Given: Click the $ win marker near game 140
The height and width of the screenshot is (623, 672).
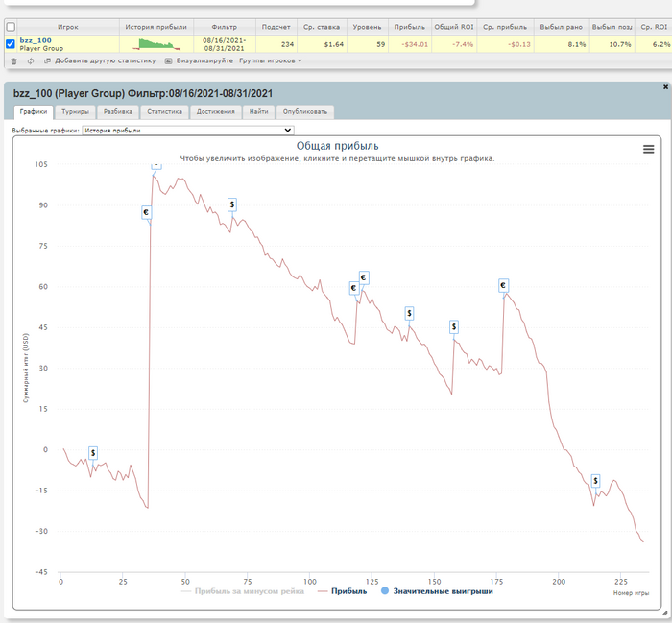Looking at the screenshot, I should pyautogui.click(x=409, y=314).
